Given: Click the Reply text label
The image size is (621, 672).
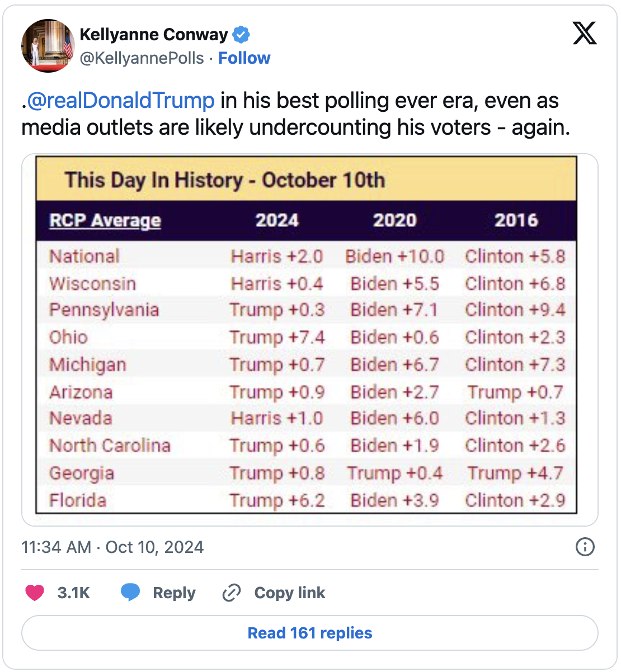Looking at the screenshot, I should 174,593.
